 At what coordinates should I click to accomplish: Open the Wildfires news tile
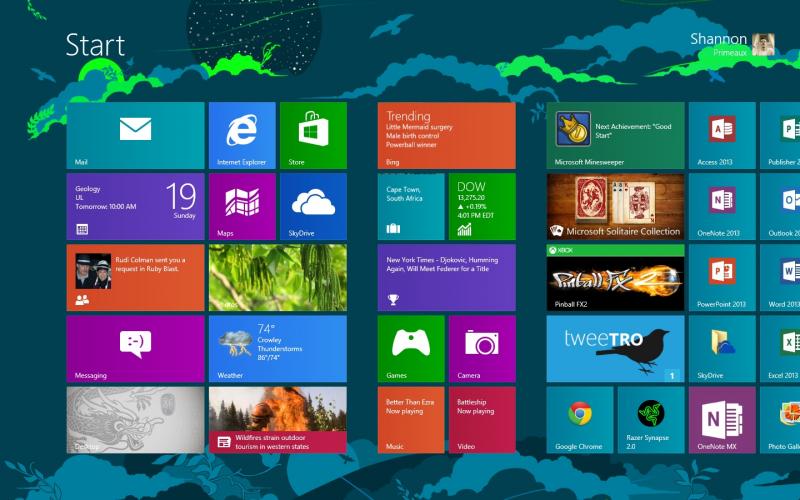tap(278, 420)
